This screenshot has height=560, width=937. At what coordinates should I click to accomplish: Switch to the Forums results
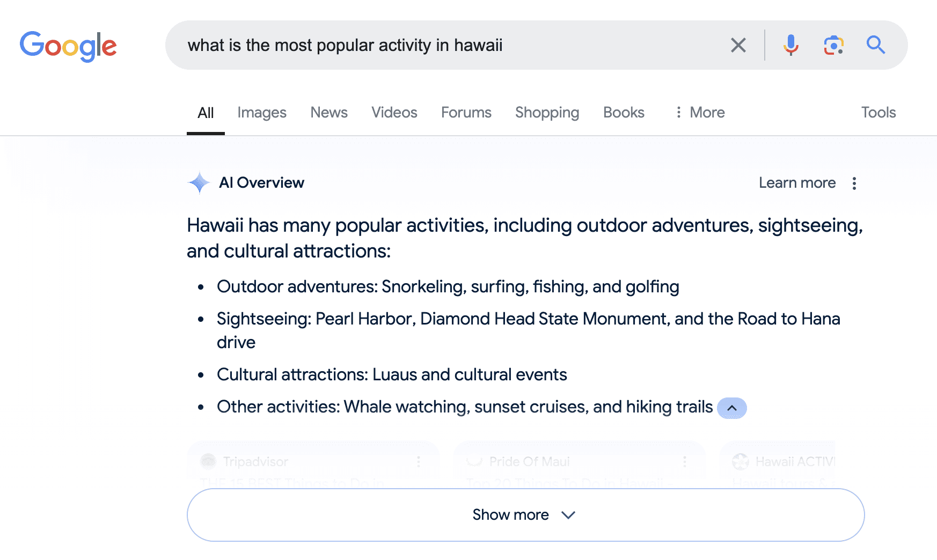[x=466, y=112]
